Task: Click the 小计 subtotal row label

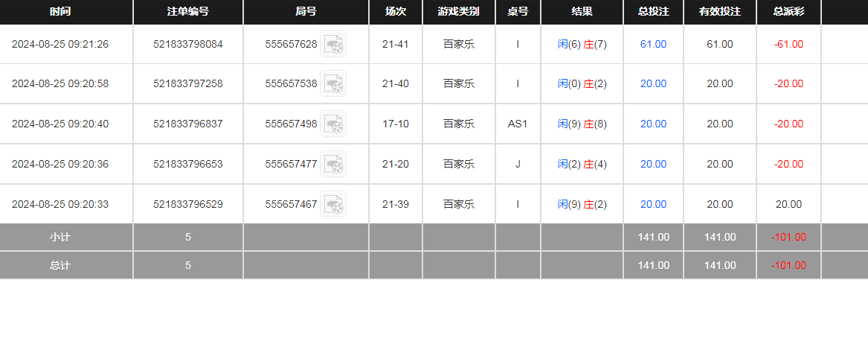Action: (x=60, y=238)
